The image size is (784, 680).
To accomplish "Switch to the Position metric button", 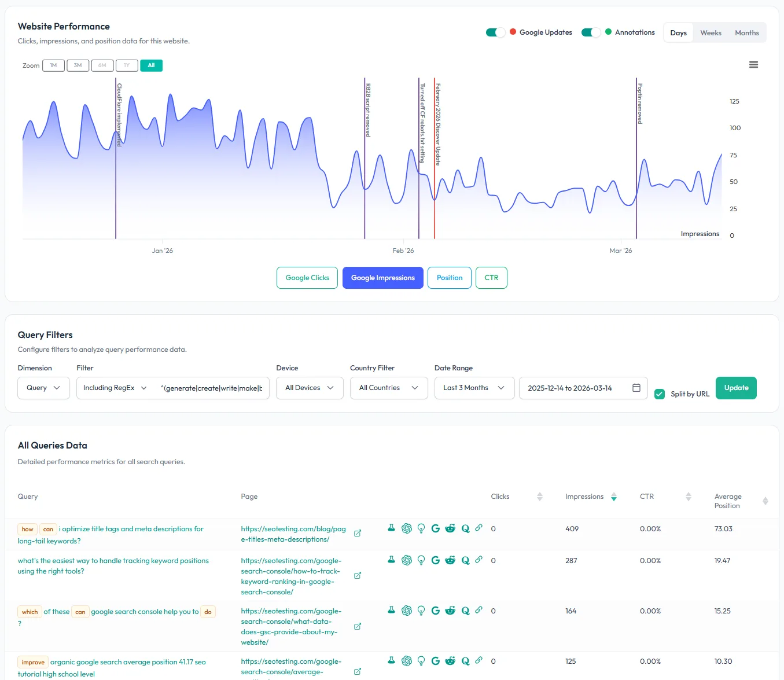I will pyautogui.click(x=449, y=278).
